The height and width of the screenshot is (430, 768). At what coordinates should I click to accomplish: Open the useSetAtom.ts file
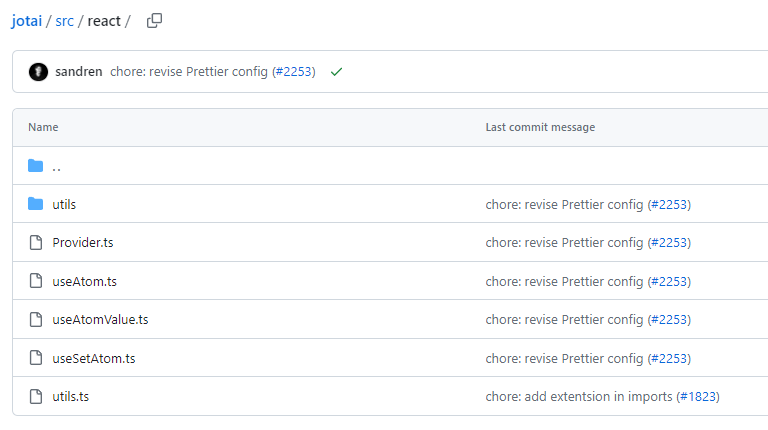pos(94,358)
